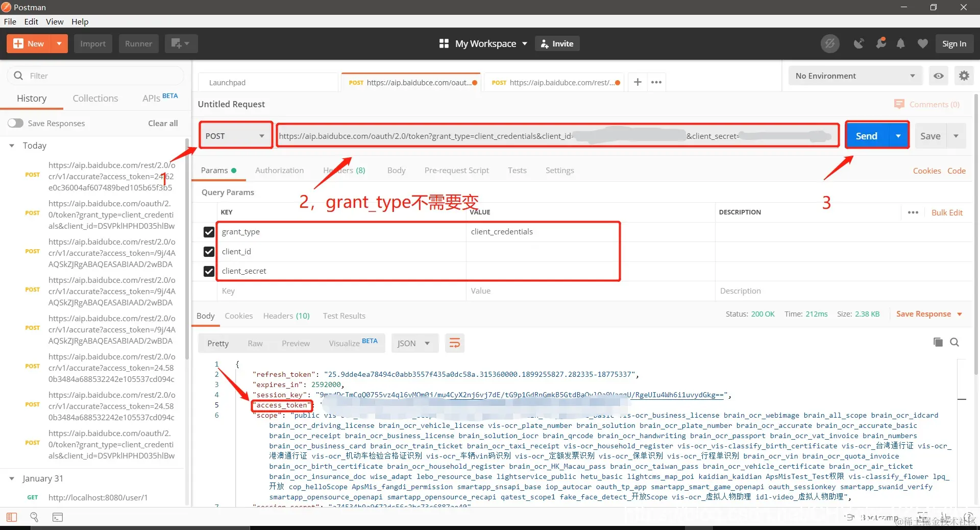
Task: Click the Import button
Action: point(93,43)
